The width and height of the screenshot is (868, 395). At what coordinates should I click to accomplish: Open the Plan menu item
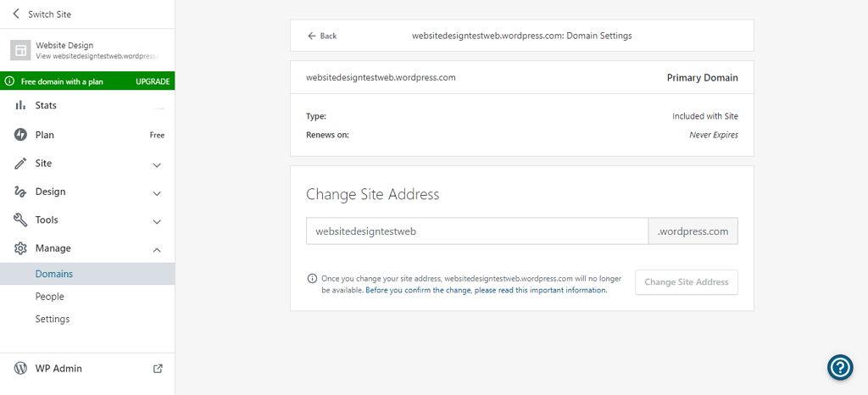[x=87, y=135]
